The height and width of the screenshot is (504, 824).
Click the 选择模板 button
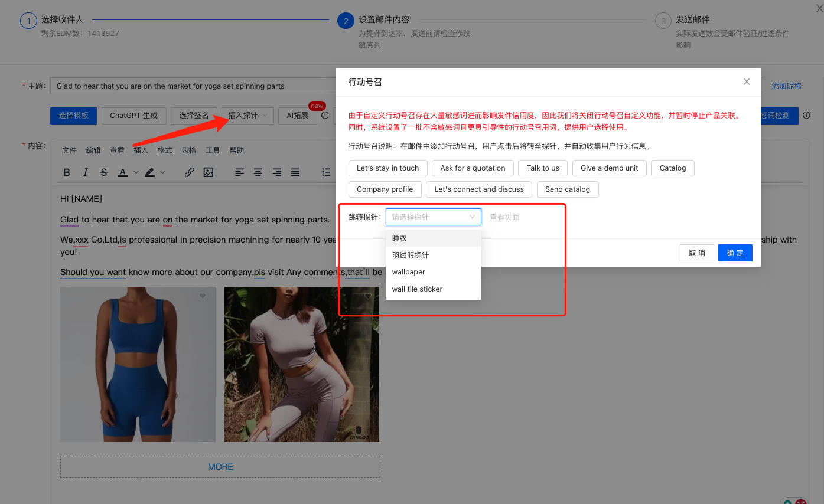[74, 116]
